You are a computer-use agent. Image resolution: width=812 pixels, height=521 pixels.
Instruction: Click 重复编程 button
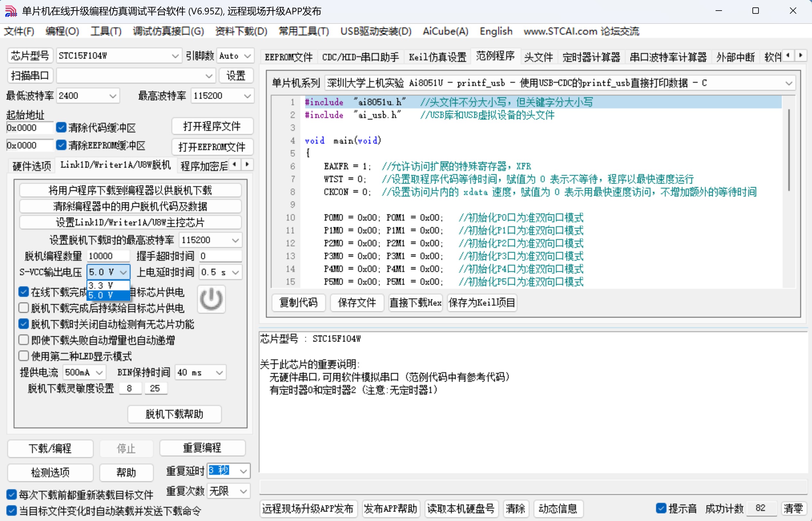pyautogui.click(x=202, y=448)
